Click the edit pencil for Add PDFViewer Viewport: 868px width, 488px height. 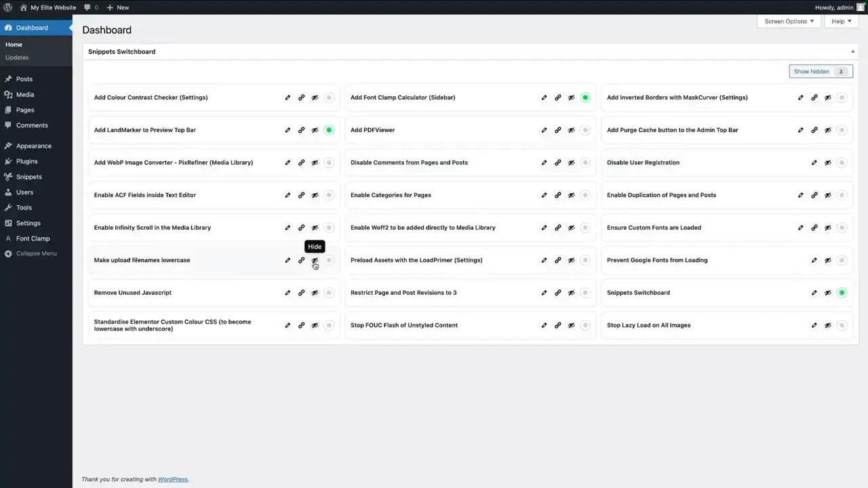click(544, 130)
